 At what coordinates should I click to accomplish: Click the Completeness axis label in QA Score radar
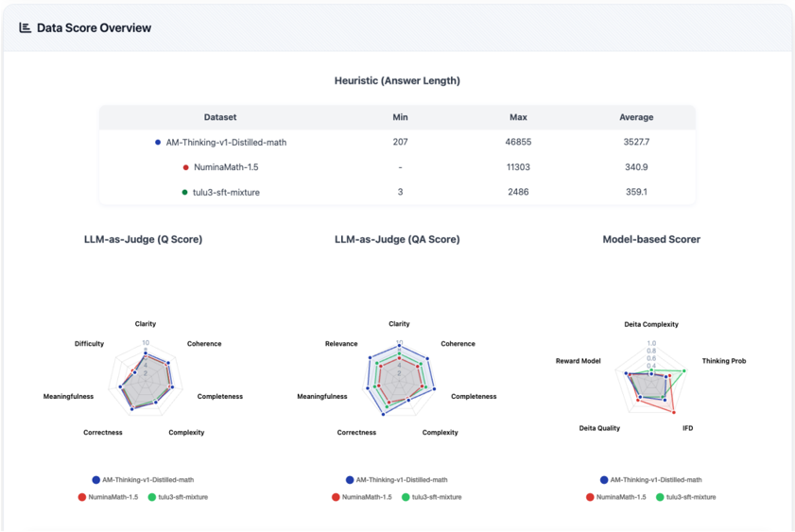(x=474, y=396)
